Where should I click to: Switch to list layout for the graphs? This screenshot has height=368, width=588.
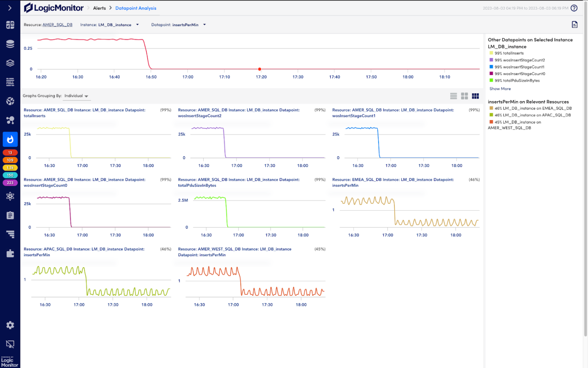[x=454, y=96]
